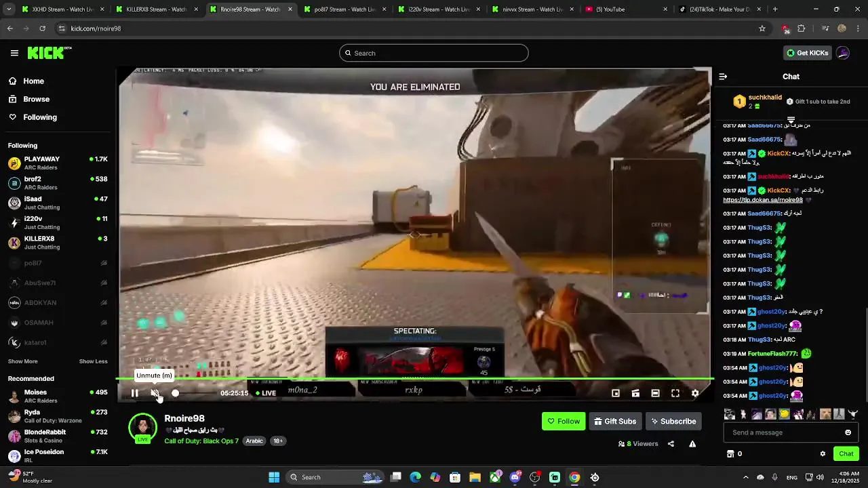Adjust the player volume slider
This screenshot has width=868, height=488.
click(x=193, y=393)
